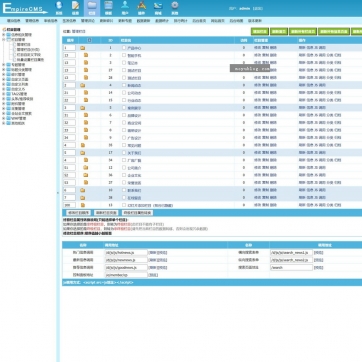The width and height of the screenshot is (362, 362).
Task: Click the page icon in ID 9 row
Action: pos(86,137)
